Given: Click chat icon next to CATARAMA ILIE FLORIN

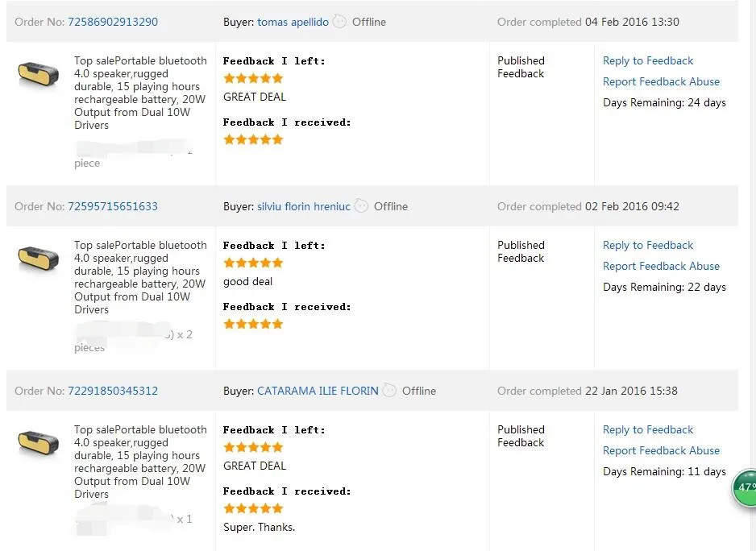Looking at the screenshot, I should click(389, 391).
